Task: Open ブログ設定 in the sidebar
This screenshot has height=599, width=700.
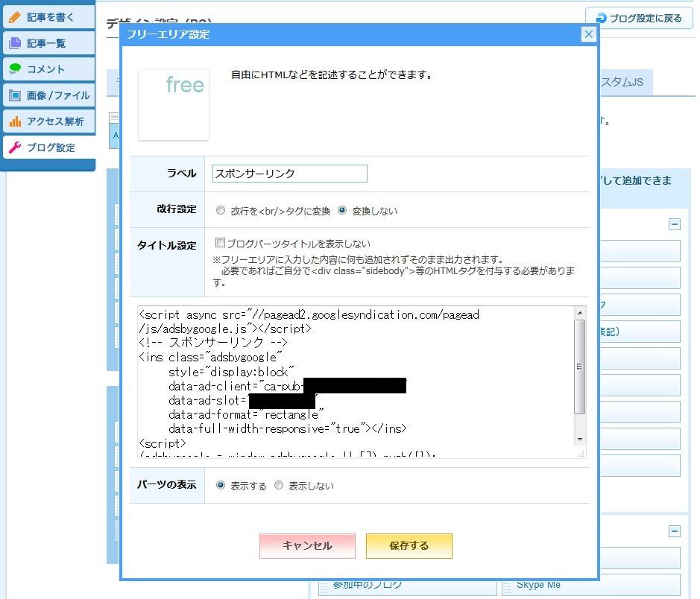Action: point(48,148)
